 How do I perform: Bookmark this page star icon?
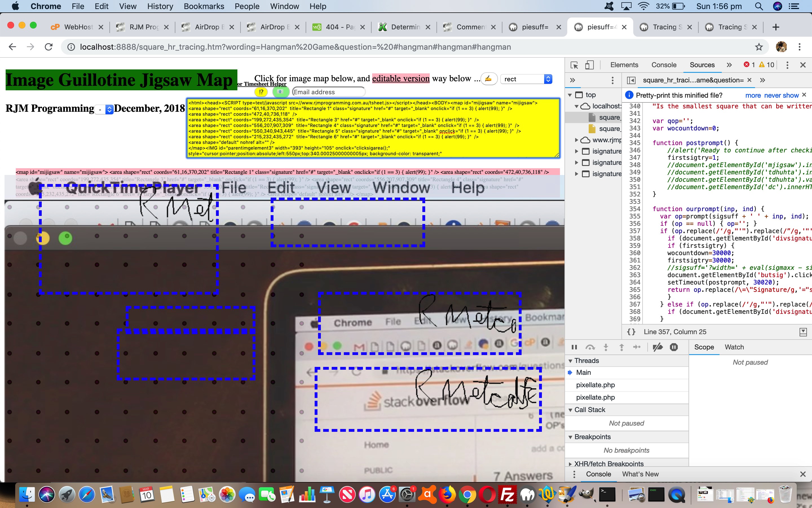[759, 47]
